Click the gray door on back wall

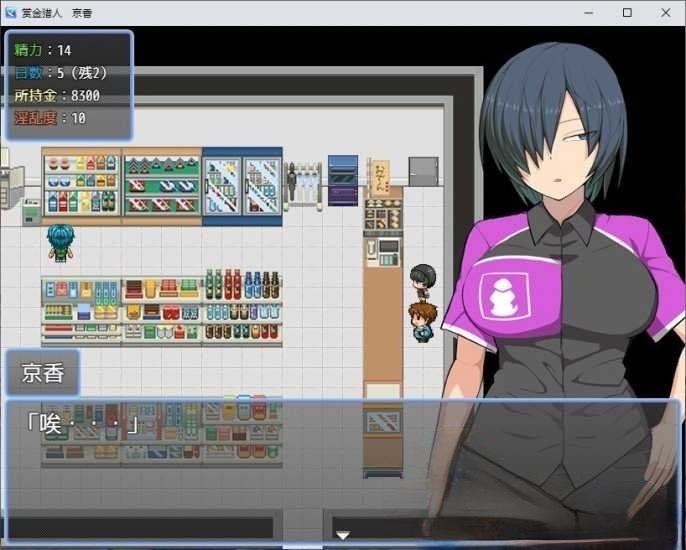click(423, 171)
